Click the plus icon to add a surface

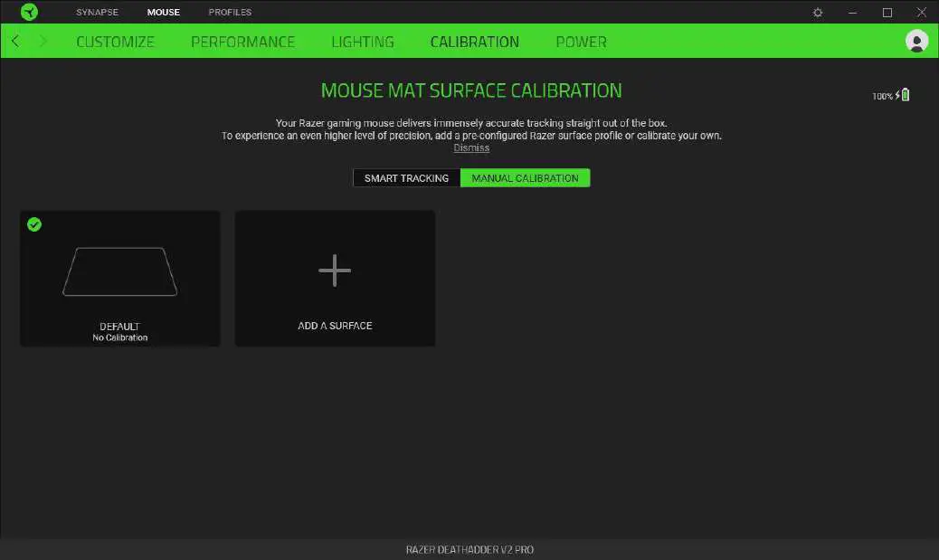pyautogui.click(x=335, y=270)
